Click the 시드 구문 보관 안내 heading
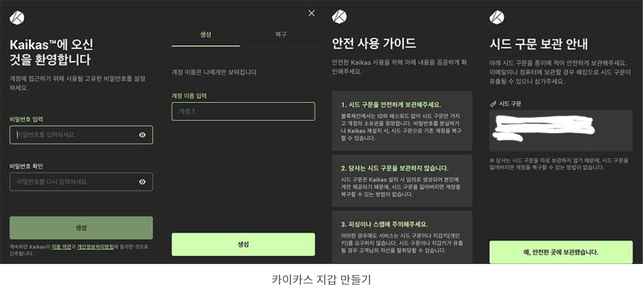 (x=539, y=43)
